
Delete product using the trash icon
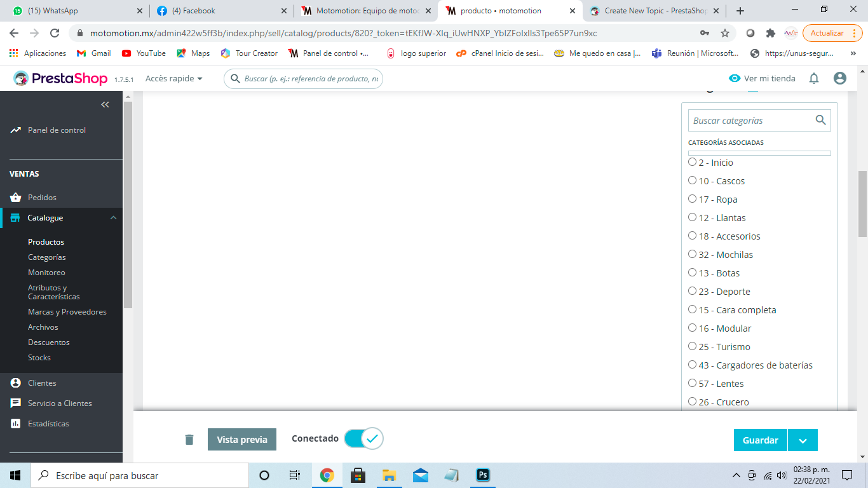coord(189,439)
